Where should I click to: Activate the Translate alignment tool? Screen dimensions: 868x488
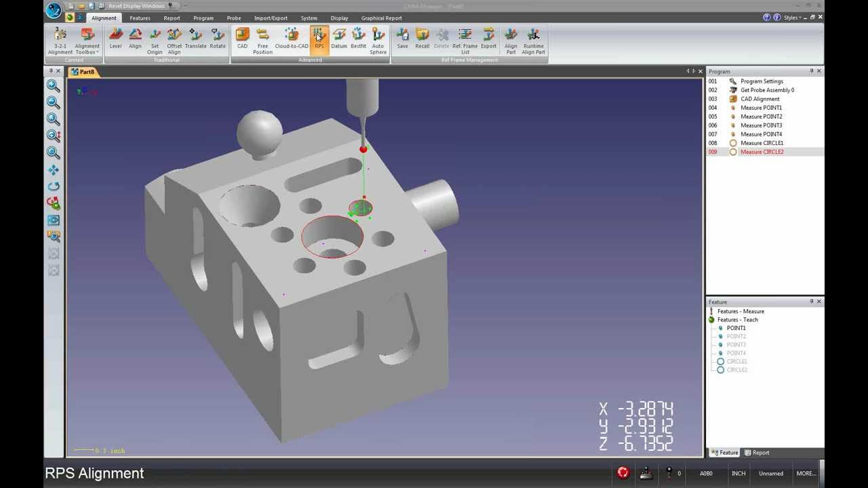[195, 39]
